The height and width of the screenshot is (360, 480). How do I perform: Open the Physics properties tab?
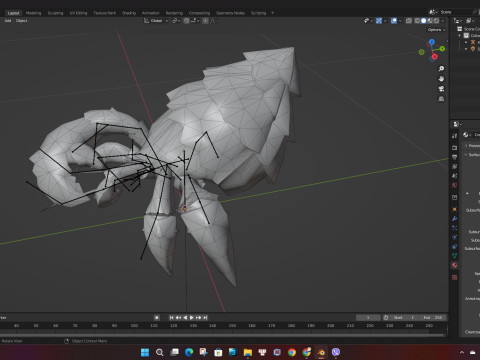pos(455,237)
